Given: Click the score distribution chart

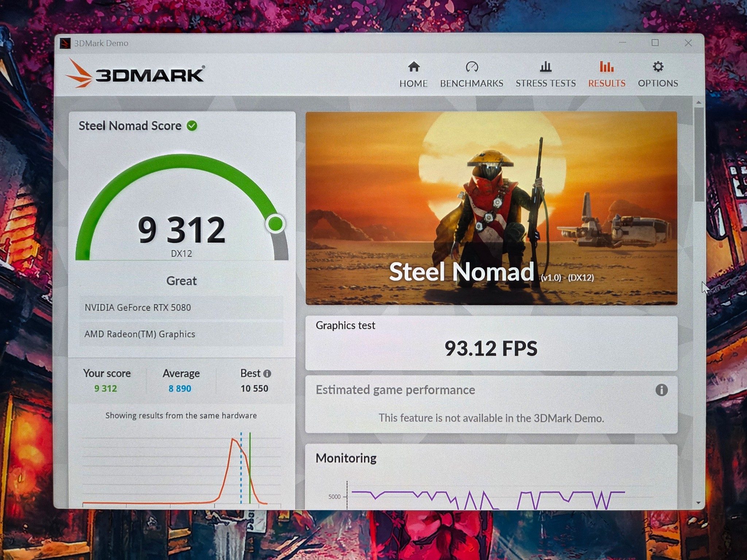Looking at the screenshot, I should [x=182, y=470].
